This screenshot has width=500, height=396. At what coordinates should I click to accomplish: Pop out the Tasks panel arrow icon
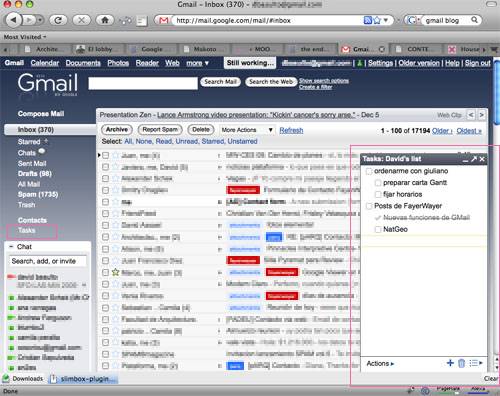point(474,159)
